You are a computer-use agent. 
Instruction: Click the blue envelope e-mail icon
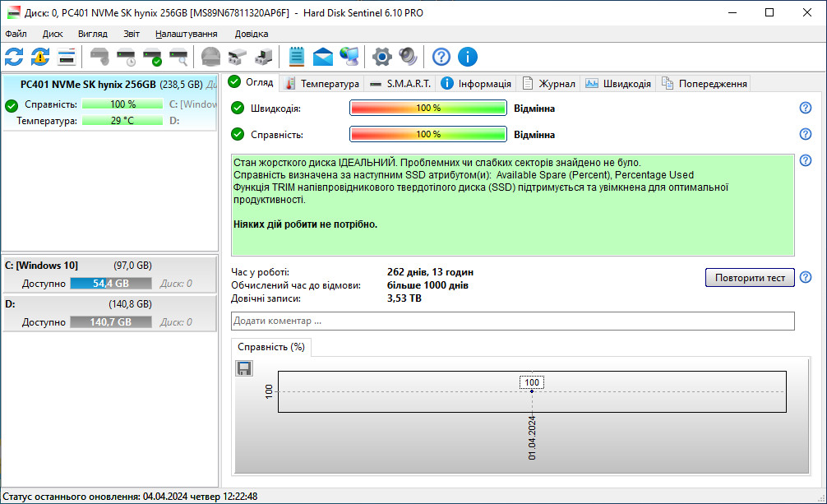(x=323, y=57)
